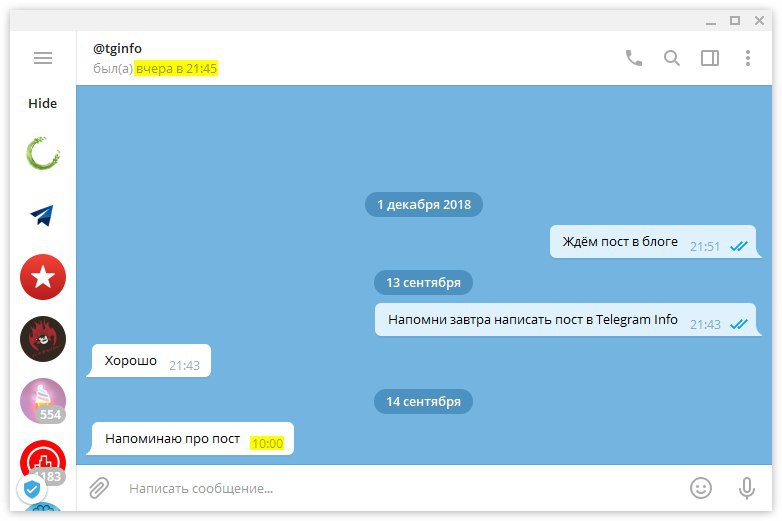Open the emoji picker
The height and width of the screenshot is (521, 782).
701,488
